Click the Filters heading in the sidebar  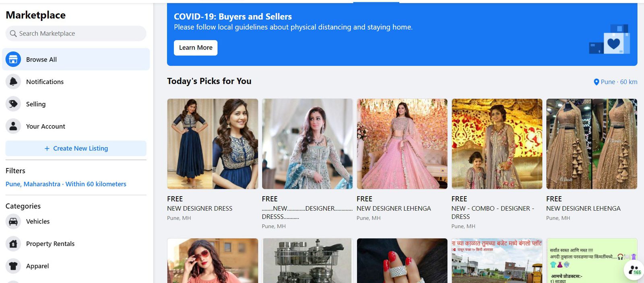point(15,171)
